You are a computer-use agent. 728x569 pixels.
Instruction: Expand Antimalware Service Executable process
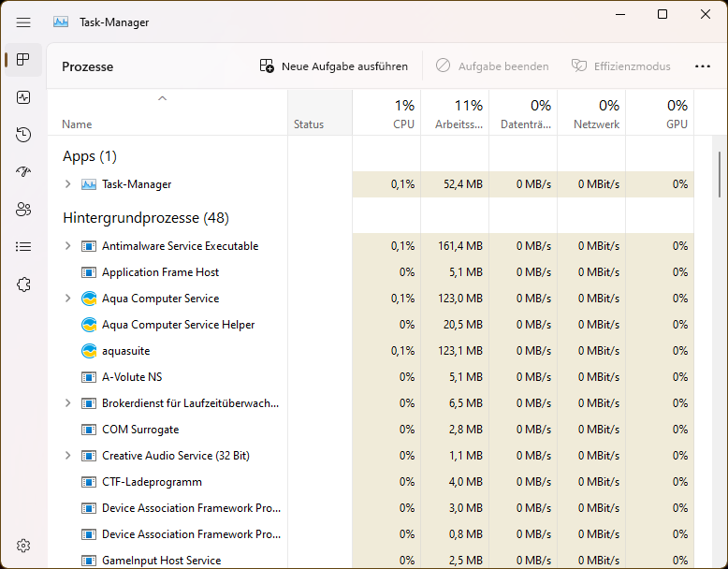click(67, 246)
